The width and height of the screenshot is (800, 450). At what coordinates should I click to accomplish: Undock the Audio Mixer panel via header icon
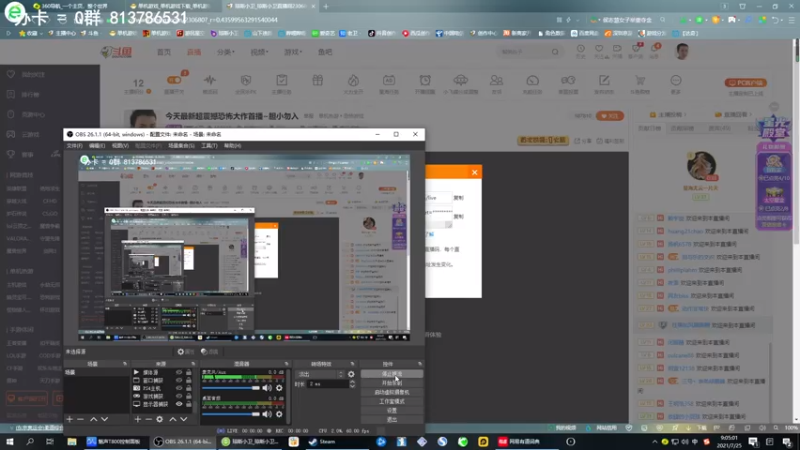(286, 364)
